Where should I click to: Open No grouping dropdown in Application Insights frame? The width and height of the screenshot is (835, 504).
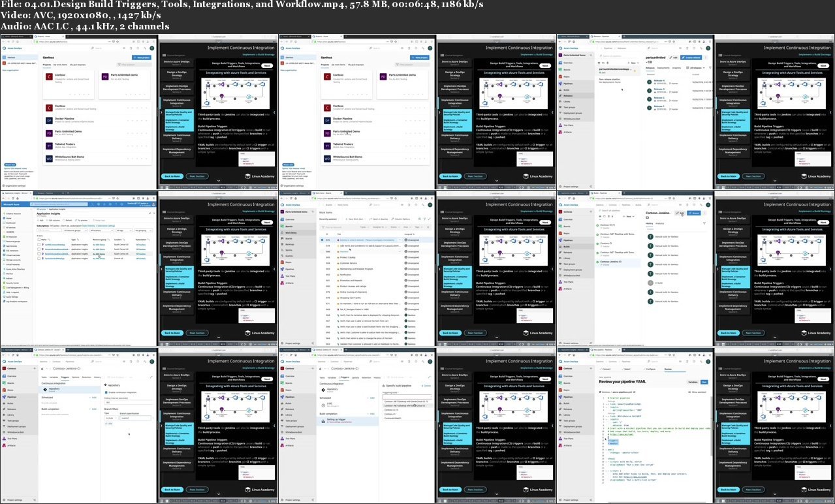[x=143, y=230]
